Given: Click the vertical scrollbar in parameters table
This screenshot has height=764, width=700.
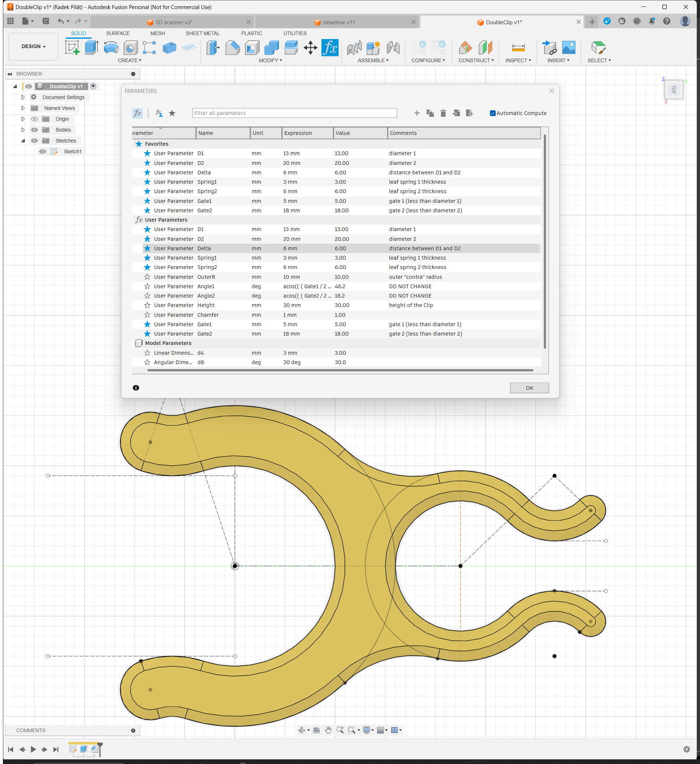Looking at the screenshot, I should 545,241.
